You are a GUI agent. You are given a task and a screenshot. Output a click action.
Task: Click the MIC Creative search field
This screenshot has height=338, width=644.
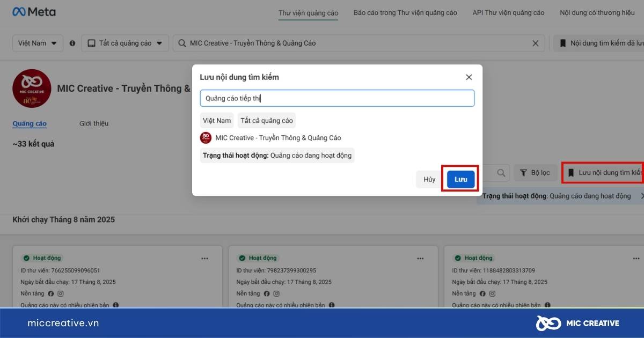pos(358,43)
